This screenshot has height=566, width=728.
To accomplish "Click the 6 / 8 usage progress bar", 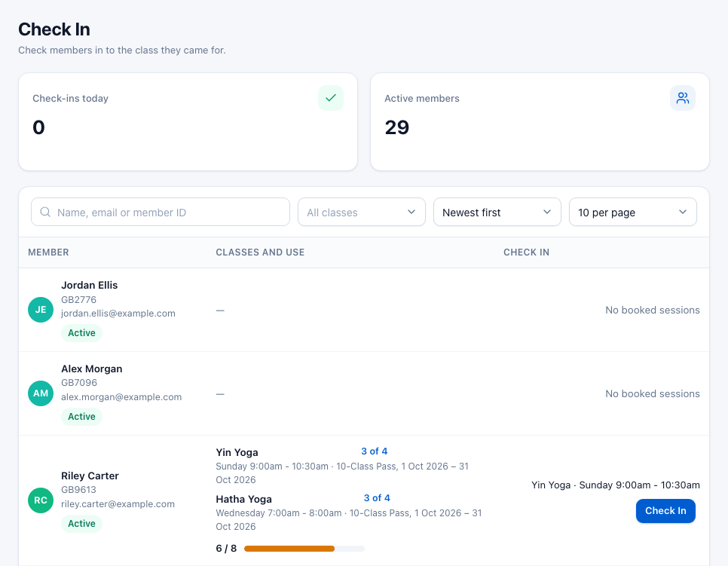I will [x=304, y=549].
